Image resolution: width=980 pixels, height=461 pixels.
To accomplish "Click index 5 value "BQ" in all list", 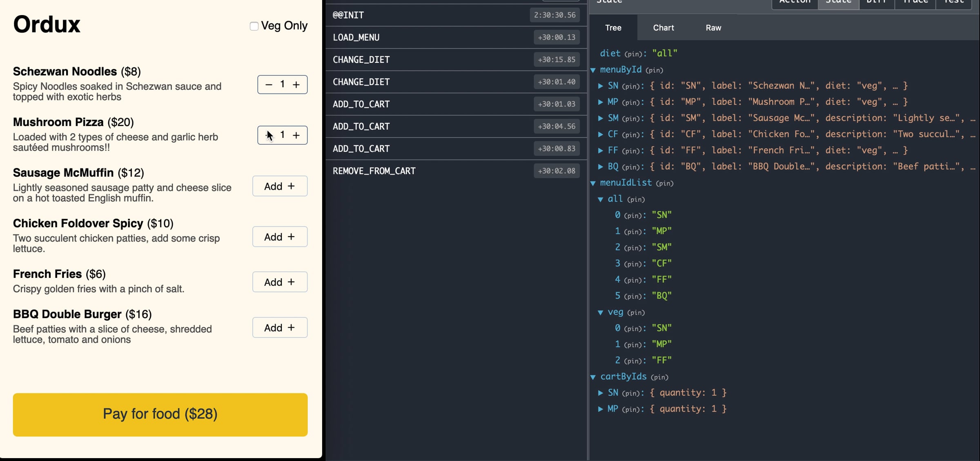I will [661, 296].
